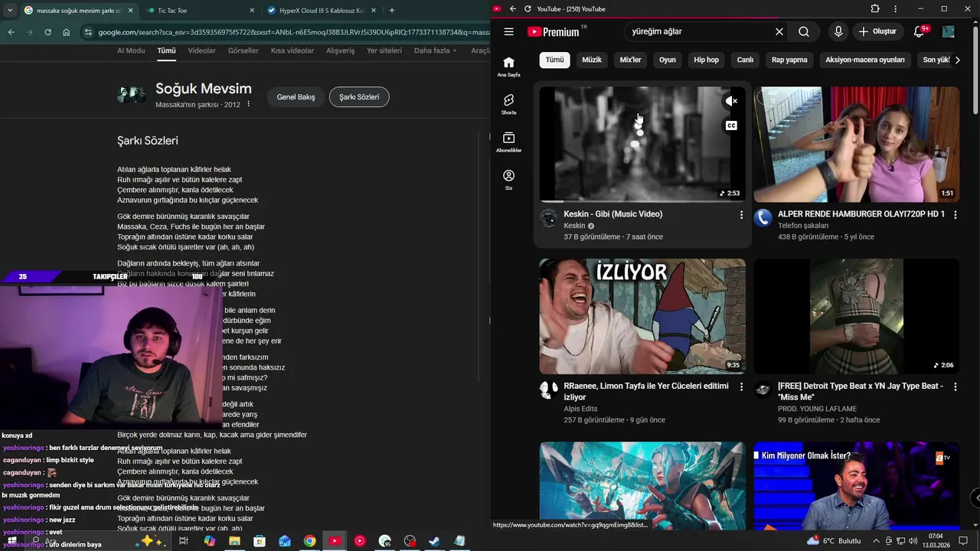Start voice search with the microphone icon

tap(838, 31)
